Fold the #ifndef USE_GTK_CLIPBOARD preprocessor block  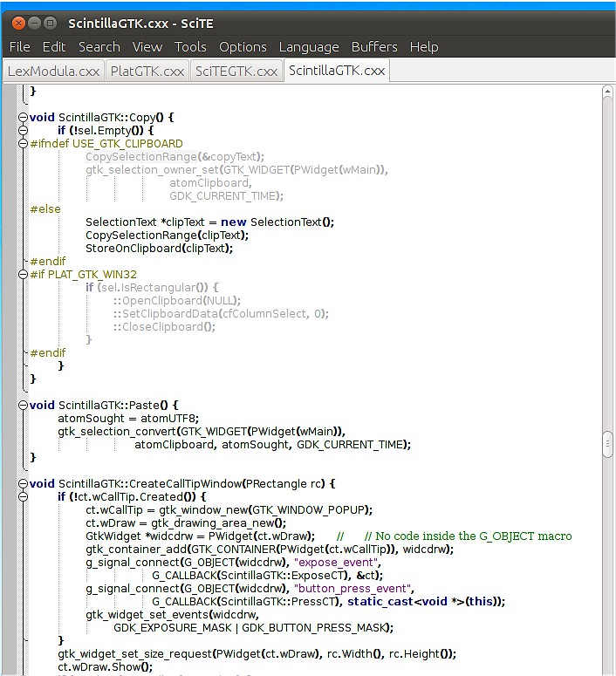(x=24, y=144)
